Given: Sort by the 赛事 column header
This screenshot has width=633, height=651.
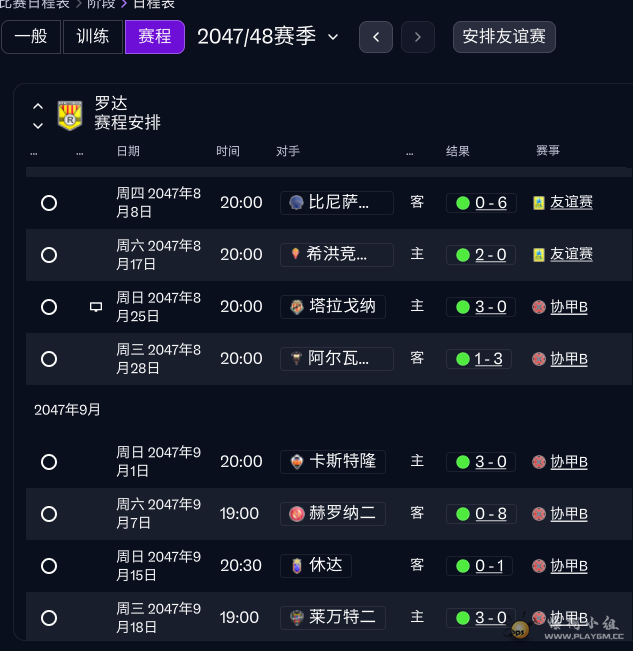Looking at the screenshot, I should (x=548, y=150).
